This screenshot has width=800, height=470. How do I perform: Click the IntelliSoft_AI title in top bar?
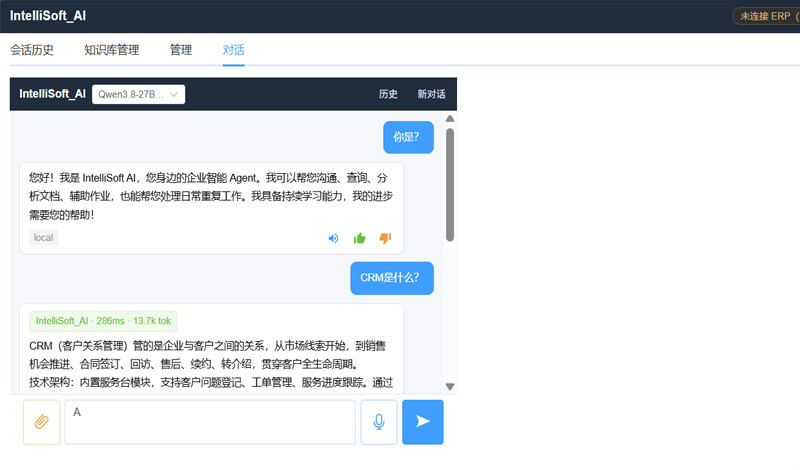pos(48,16)
